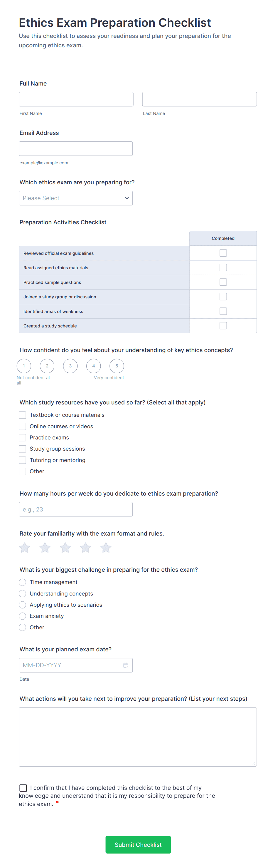
Task: Mark Created a study schedule as completed
Action: click(x=223, y=326)
